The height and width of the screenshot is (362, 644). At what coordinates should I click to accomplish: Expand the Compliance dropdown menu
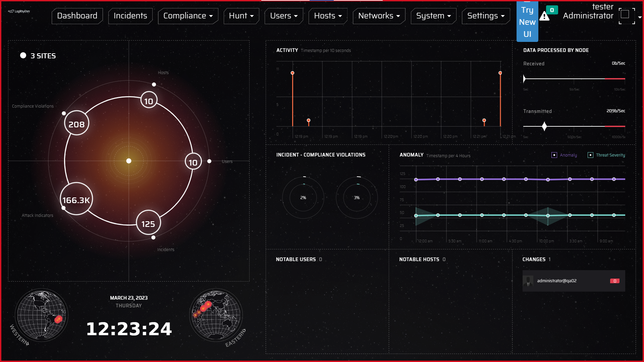[188, 16]
